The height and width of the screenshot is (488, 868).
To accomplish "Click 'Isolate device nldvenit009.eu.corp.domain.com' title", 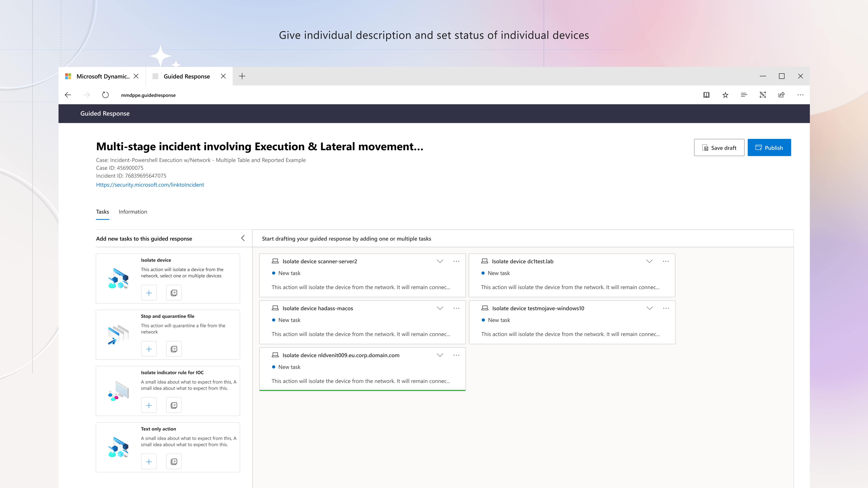I will pos(341,355).
